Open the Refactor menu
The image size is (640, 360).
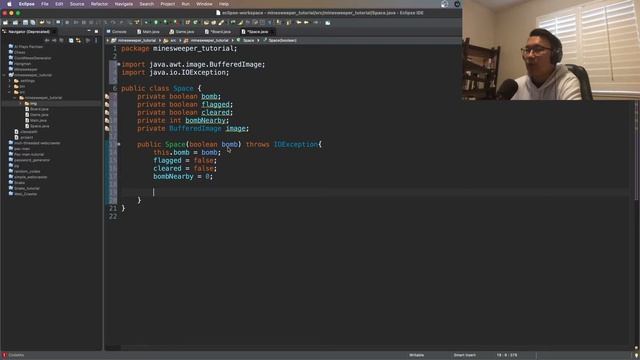point(99,4)
